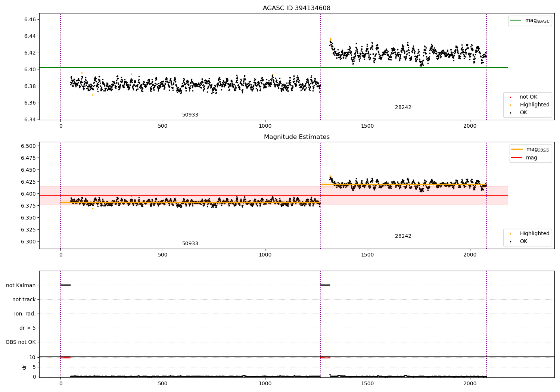The width and height of the screenshot is (560, 392).
Task: Click the "Magnitude Estimates" plot title
Action: tap(296, 137)
